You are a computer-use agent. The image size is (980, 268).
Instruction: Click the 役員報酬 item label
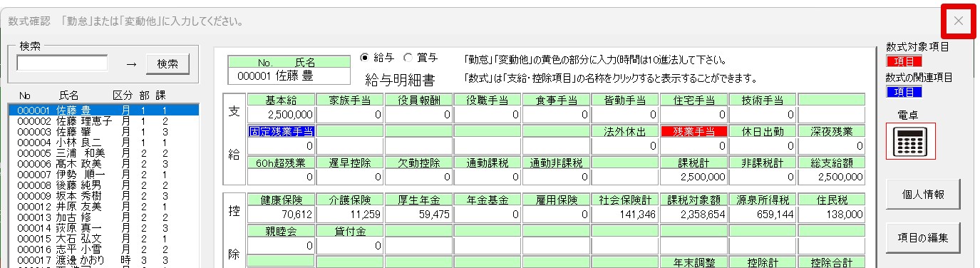pos(418,100)
